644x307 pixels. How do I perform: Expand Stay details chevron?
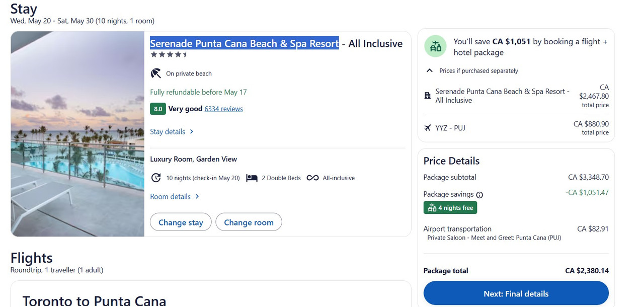point(191,132)
